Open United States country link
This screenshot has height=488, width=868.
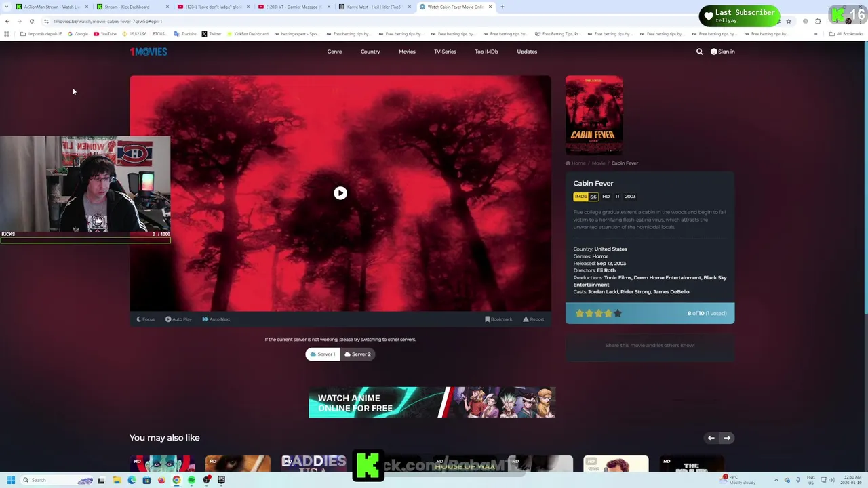click(x=610, y=249)
